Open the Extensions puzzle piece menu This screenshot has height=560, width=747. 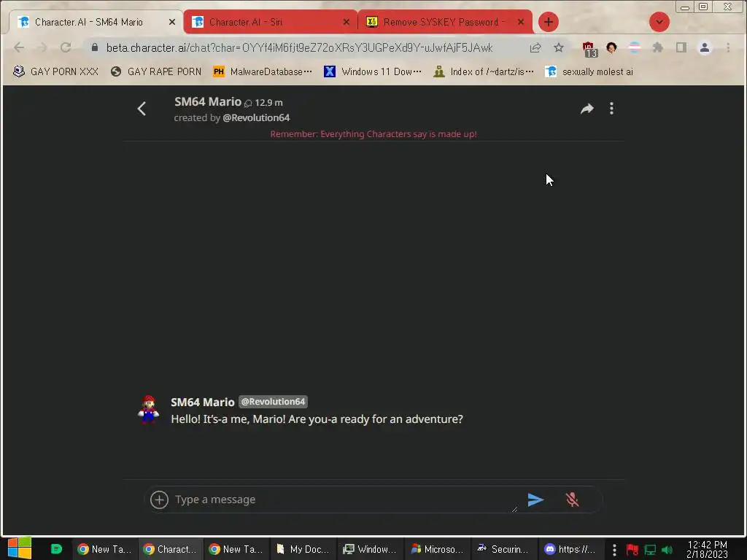point(658,47)
